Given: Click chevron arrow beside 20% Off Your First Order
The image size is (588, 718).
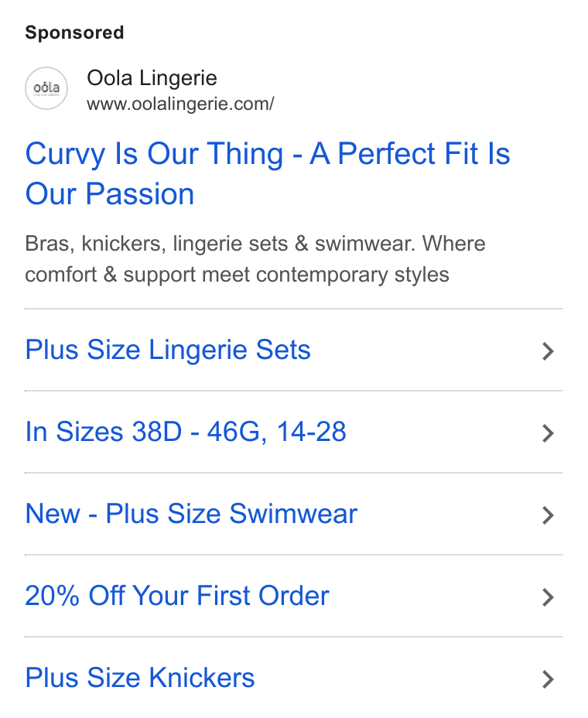Looking at the screenshot, I should click(548, 597).
